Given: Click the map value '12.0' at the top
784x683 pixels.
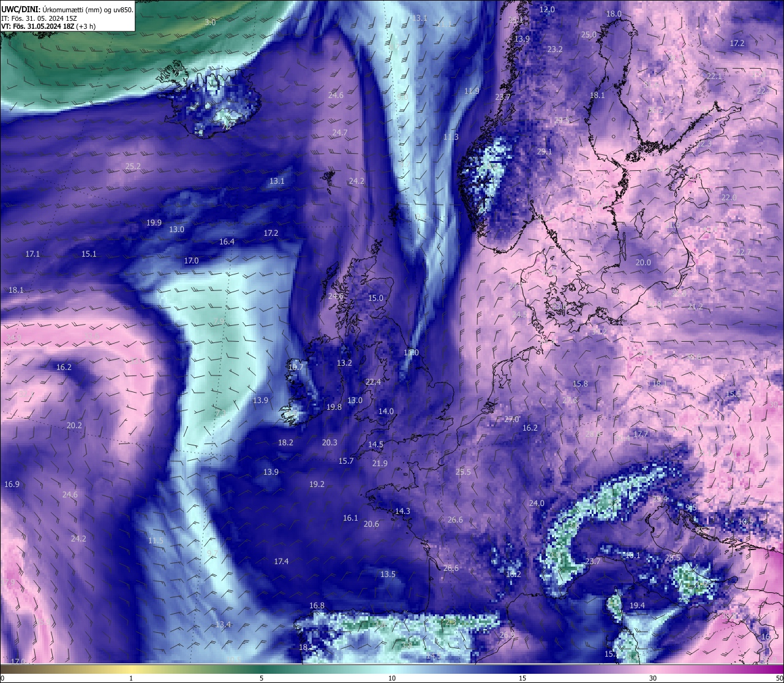Looking at the screenshot, I should [547, 9].
